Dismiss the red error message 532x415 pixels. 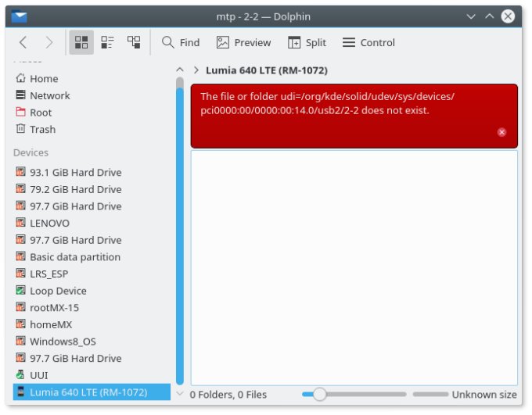click(x=501, y=132)
